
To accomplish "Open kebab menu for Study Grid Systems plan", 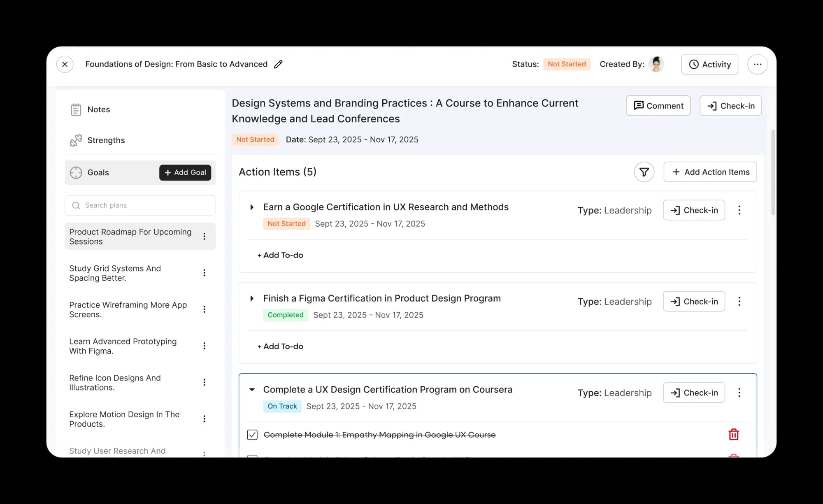I will (205, 273).
